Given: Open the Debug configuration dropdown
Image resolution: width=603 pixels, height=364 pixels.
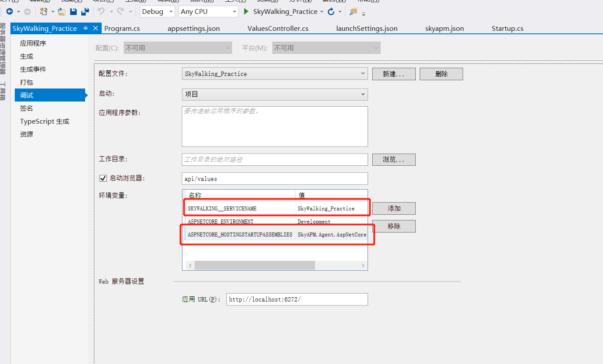Looking at the screenshot, I should click(157, 12).
